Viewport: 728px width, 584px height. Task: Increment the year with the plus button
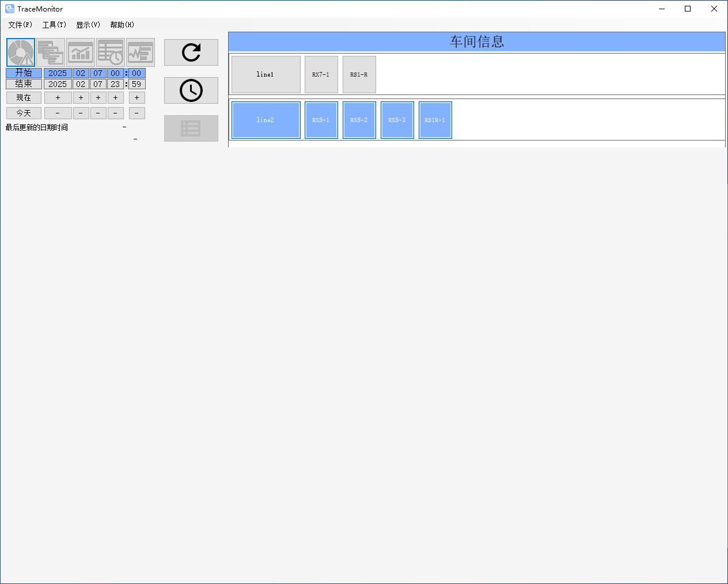click(x=58, y=98)
